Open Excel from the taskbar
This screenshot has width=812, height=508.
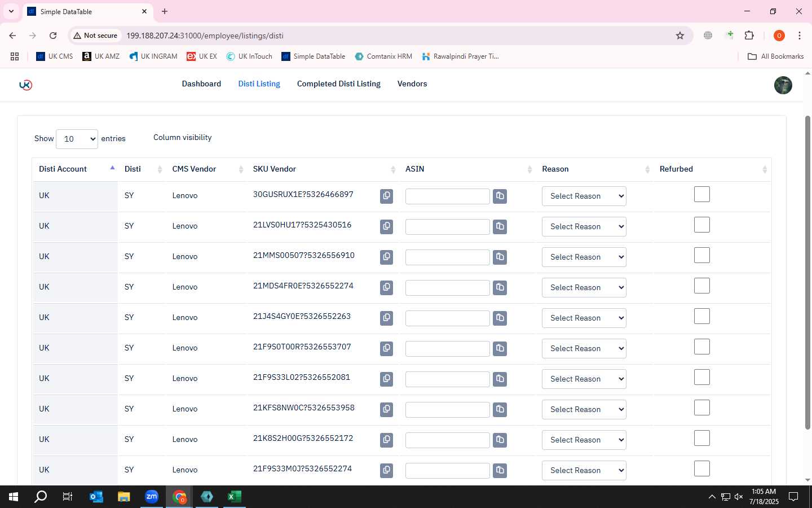[x=234, y=497]
